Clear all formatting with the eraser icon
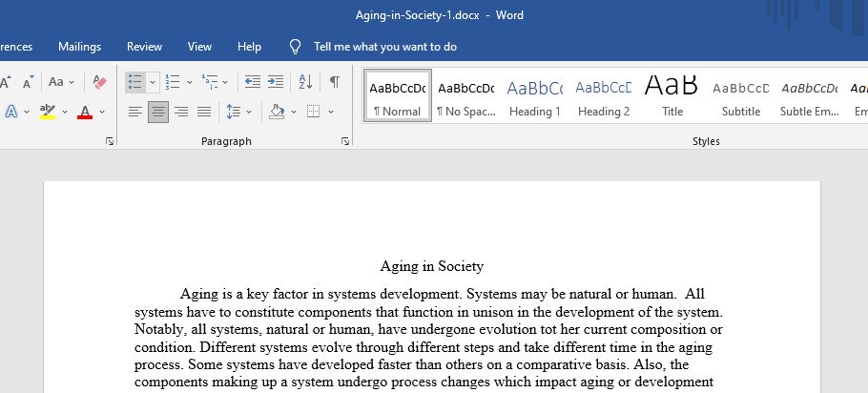Image resolution: width=868 pixels, height=393 pixels. pyautogui.click(x=99, y=82)
